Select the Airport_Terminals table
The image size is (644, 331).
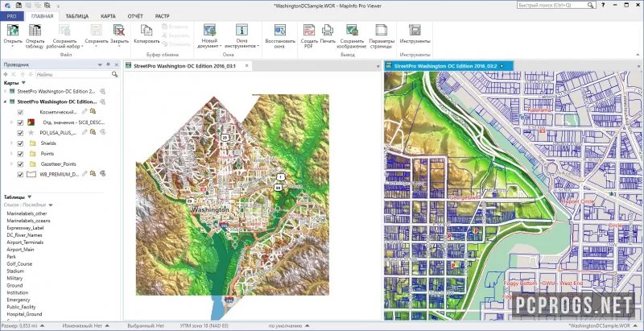[25, 242]
